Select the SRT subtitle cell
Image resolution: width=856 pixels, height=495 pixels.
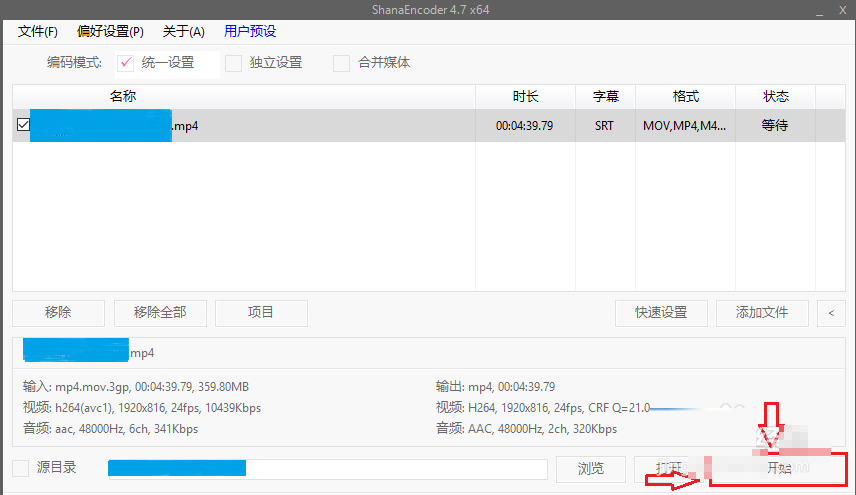click(604, 126)
